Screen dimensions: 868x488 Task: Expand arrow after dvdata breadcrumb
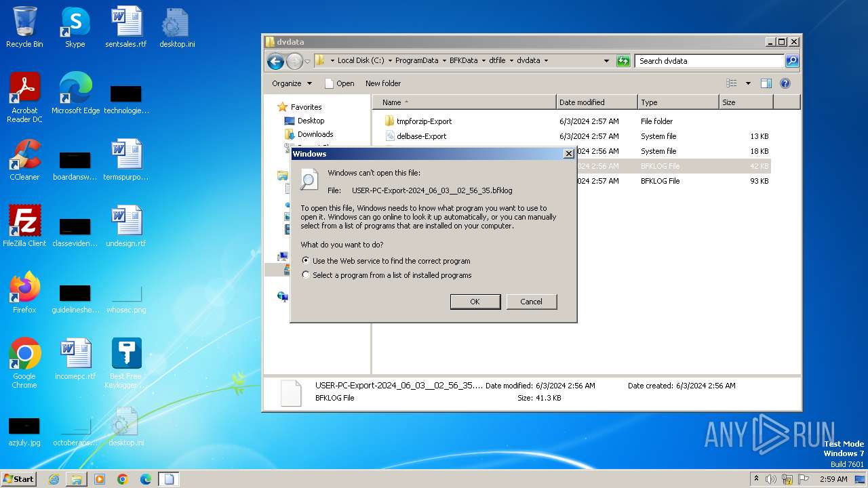coord(545,60)
